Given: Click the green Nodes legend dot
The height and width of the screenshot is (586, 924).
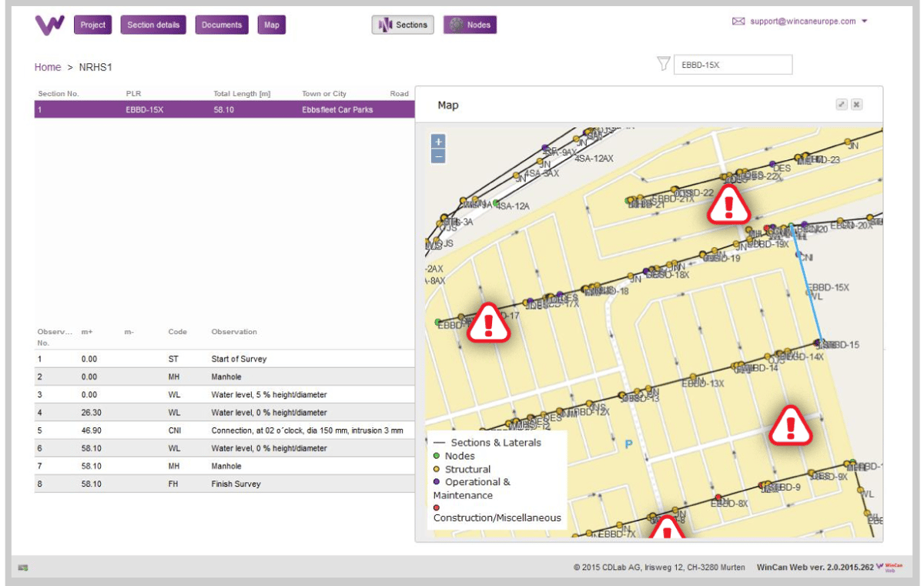Looking at the screenshot, I should (437, 456).
